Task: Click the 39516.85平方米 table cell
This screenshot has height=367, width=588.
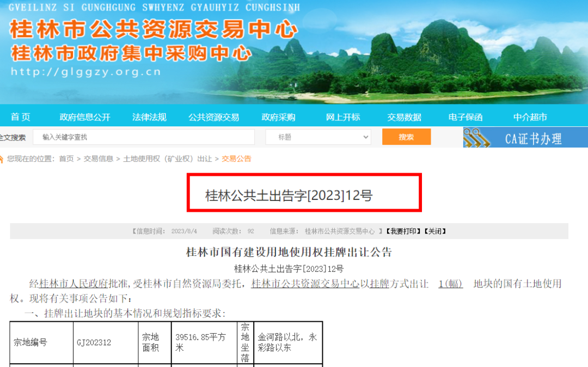Action: (204, 342)
